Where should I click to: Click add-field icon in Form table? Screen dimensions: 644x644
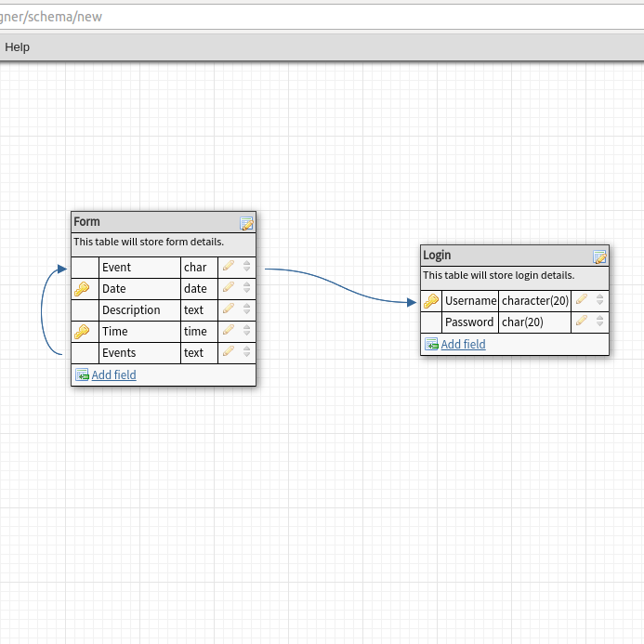[x=82, y=375]
